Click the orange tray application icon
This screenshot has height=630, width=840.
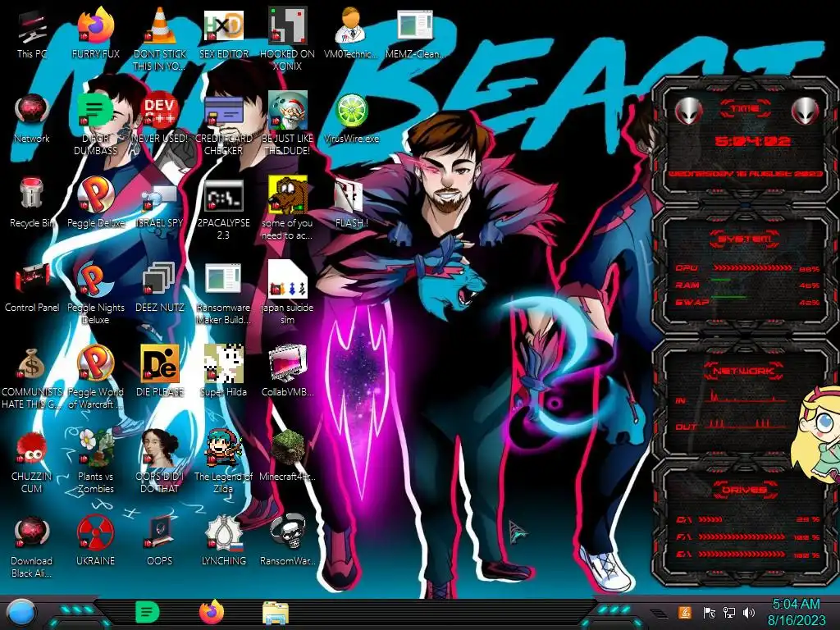[685, 612]
